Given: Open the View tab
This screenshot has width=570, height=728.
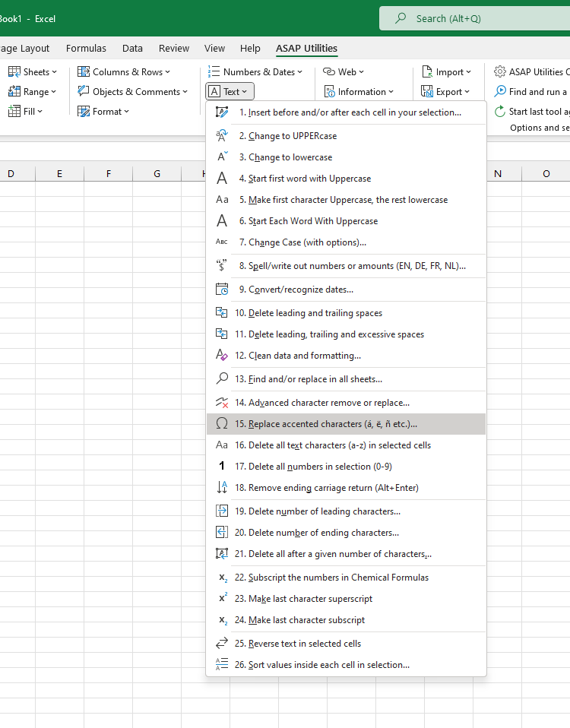Looking at the screenshot, I should tap(214, 49).
